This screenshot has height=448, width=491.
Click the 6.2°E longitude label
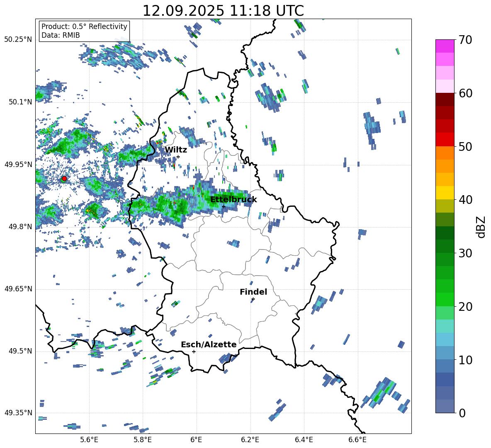pos(250,440)
